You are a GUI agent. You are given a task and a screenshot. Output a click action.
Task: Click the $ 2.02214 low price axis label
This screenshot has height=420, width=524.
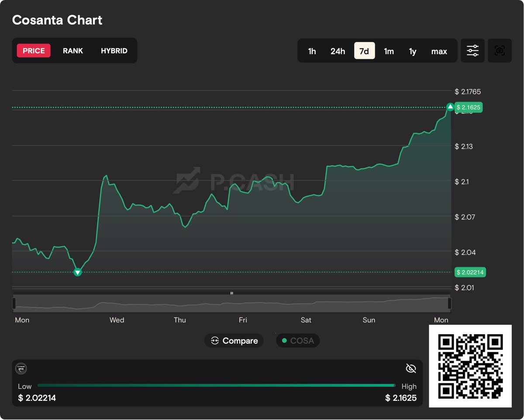470,272
